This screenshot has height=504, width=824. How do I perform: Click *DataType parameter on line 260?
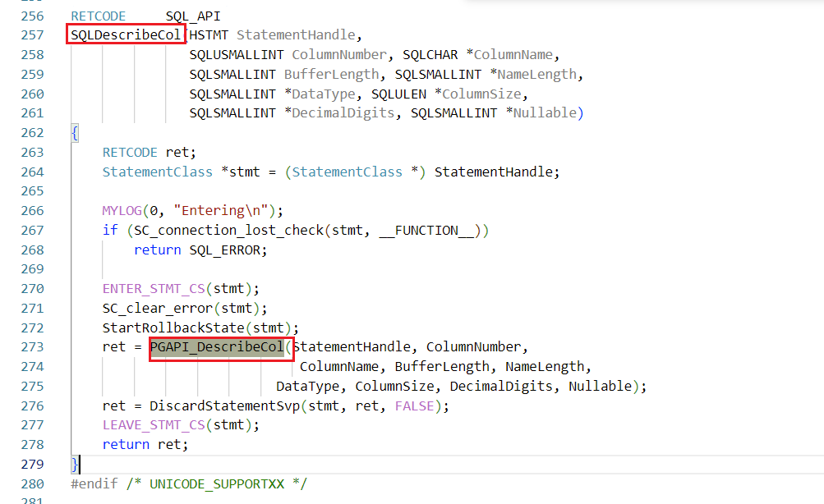point(320,94)
